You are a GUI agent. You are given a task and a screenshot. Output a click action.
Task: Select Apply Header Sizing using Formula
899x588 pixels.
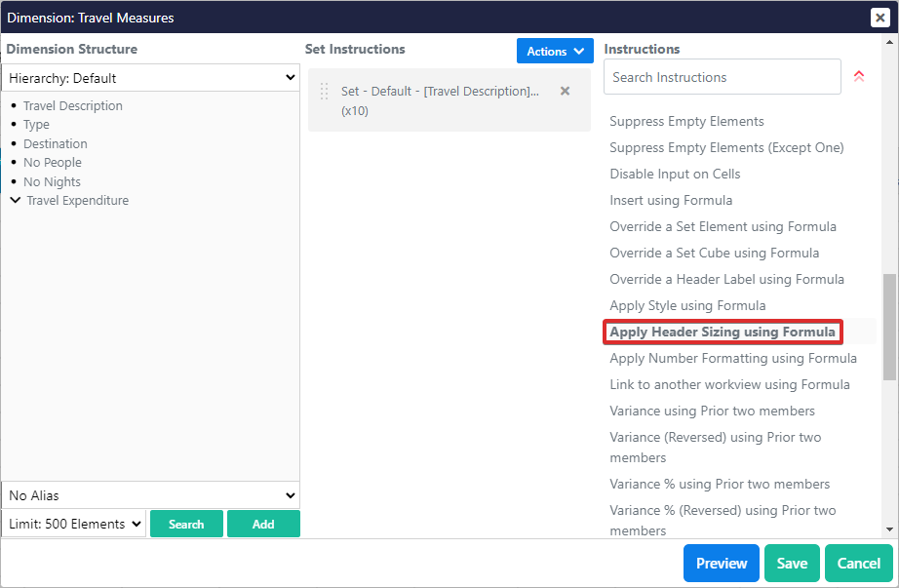(722, 332)
